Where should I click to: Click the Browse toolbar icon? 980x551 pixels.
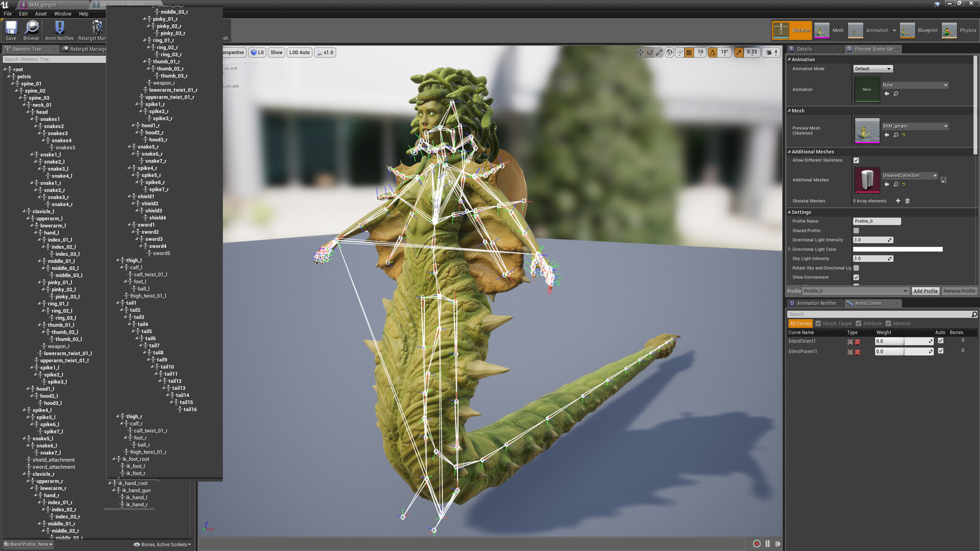(x=31, y=29)
